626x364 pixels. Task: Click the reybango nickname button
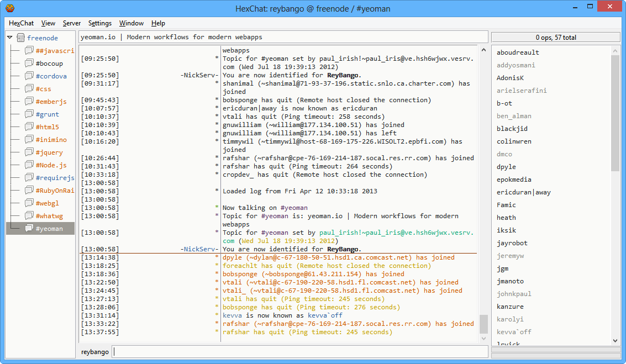(94, 352)
